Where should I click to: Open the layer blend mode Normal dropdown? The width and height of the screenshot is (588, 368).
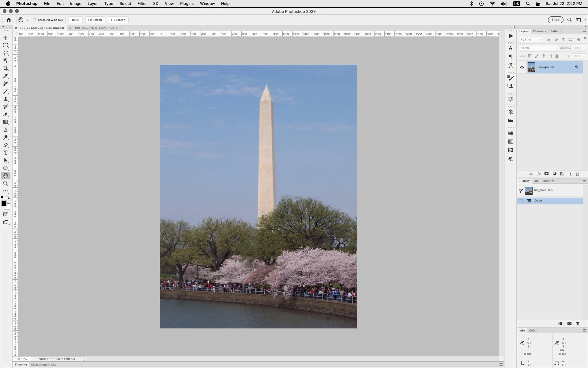click(x=538, y=48)
